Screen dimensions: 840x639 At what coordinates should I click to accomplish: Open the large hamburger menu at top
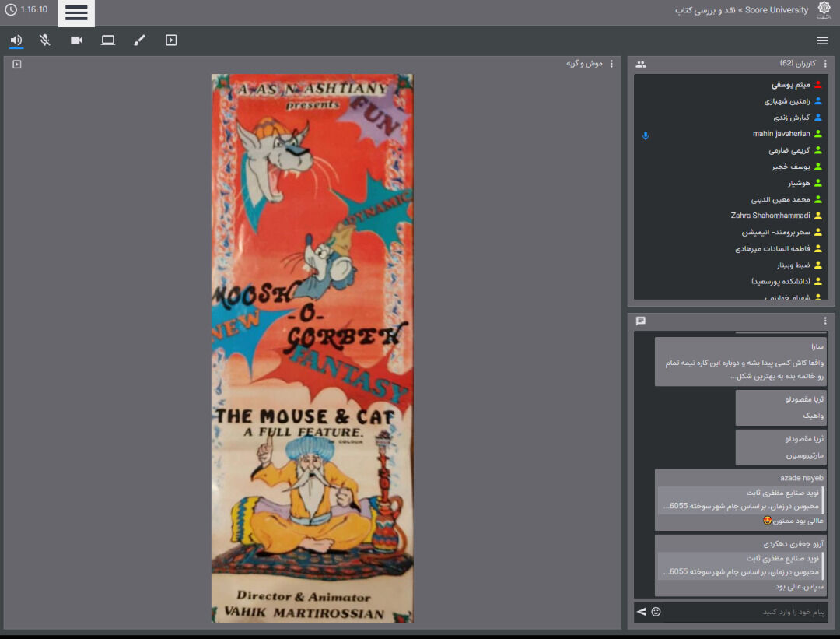pos(76,13)
